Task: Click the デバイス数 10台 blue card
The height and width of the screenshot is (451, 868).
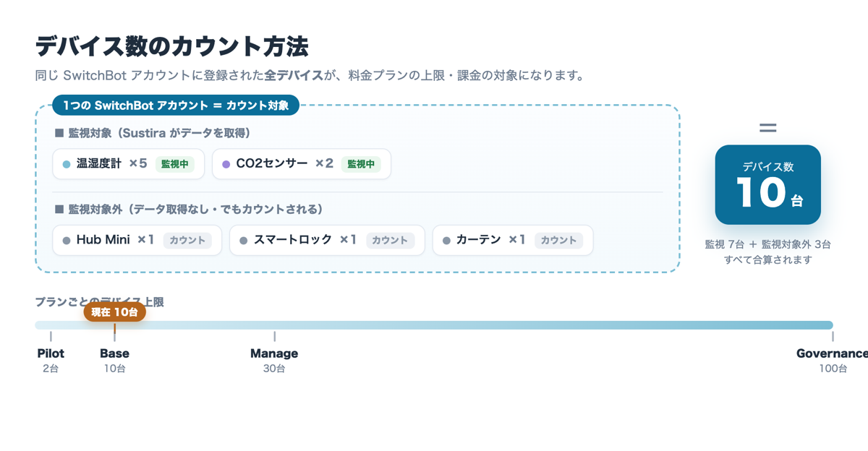Action: (x=768, y=185)
